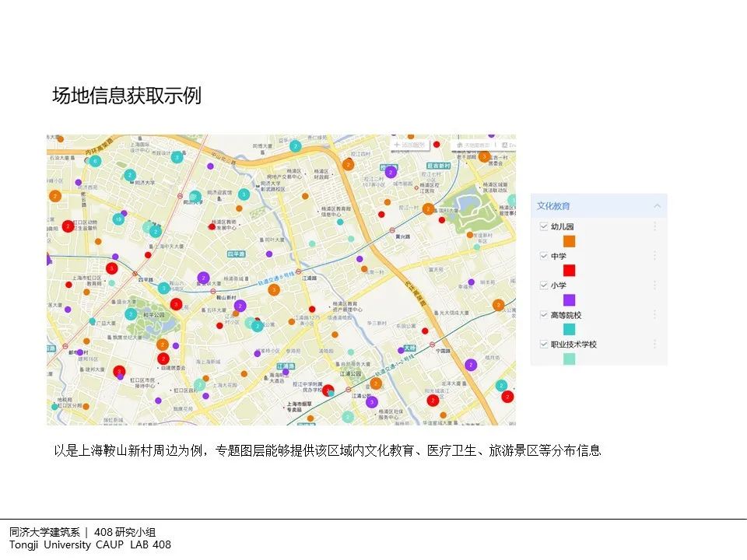Image resolution: width=747 pixels, height=560 pixels.
Task: Toggle the 高等院校 layer checkbox
Action: [x=544, y=315]
